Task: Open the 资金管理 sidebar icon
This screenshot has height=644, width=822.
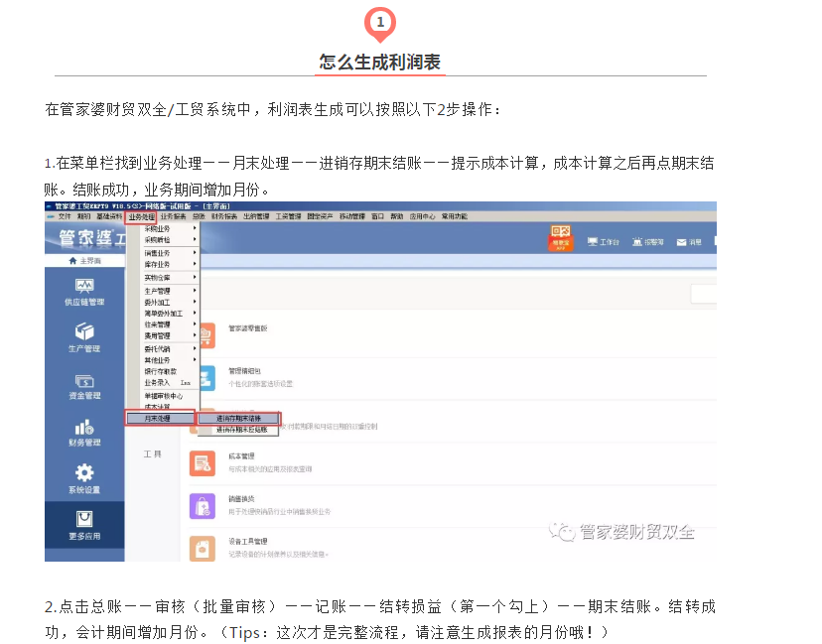Action: coord(84,381)
